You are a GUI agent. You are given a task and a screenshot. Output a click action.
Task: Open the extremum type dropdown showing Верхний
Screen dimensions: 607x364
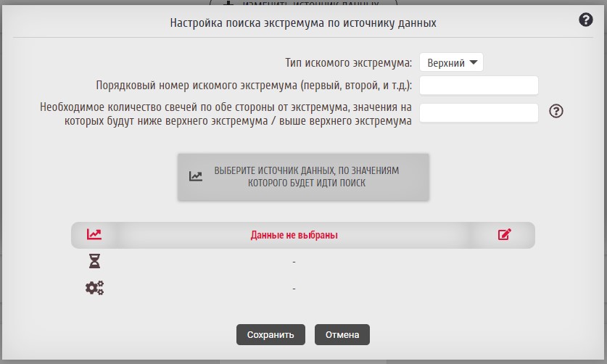tap(451, 62)
